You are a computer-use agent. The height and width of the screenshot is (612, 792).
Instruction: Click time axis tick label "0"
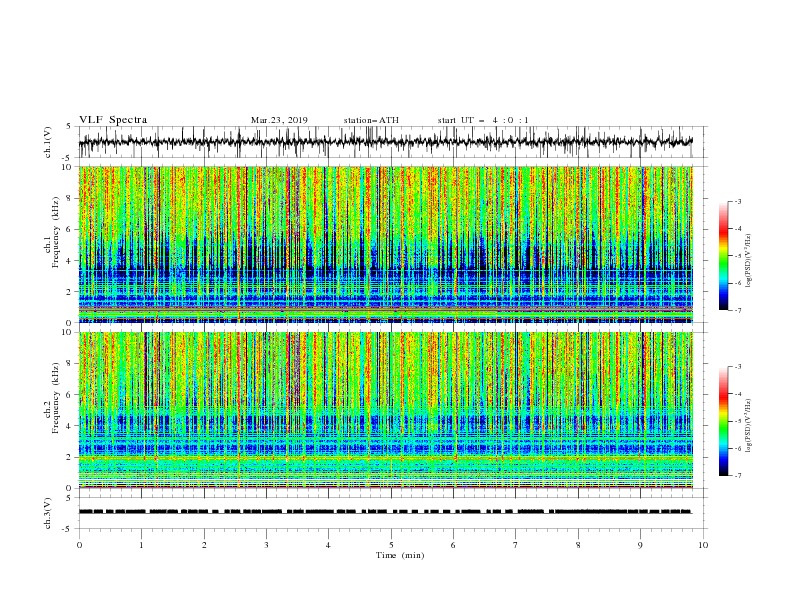79,545
